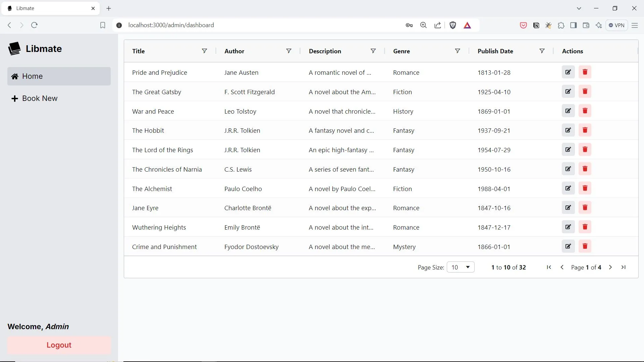Open the browser VPN button
This screenshot has height=362, width=644.
tap(616, 25)
